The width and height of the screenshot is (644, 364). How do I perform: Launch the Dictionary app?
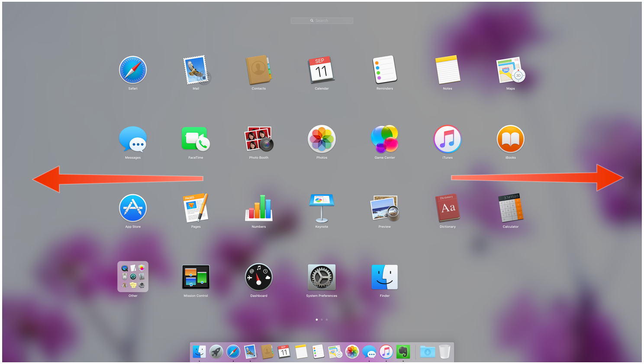(x=448, y=208)
